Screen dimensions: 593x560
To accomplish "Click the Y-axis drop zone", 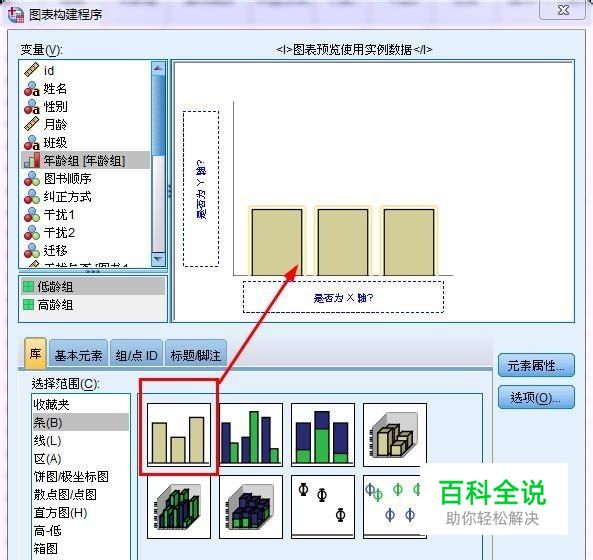I will coord(201,189).
